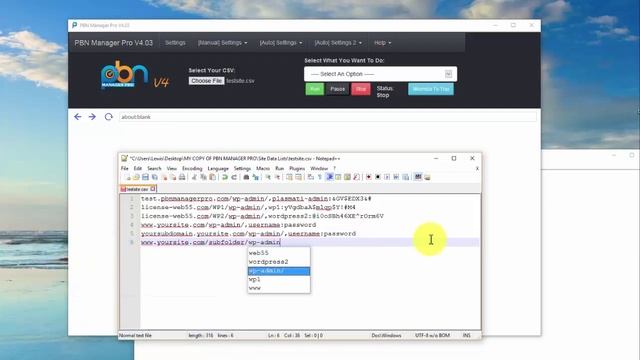The height and width of the screenshot is (360, 640).
Task: Open the Search menu in Notepad++
Action: tap(154, 168)
